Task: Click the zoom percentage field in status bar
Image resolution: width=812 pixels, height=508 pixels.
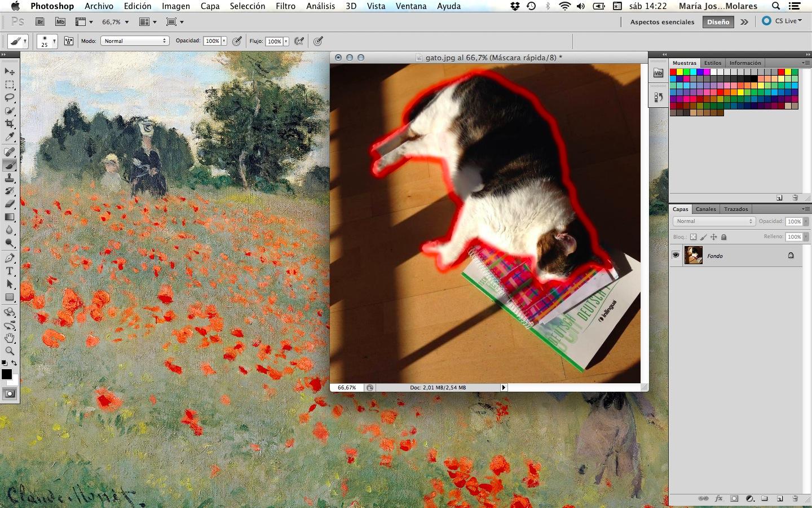Action: coord(347,388)
